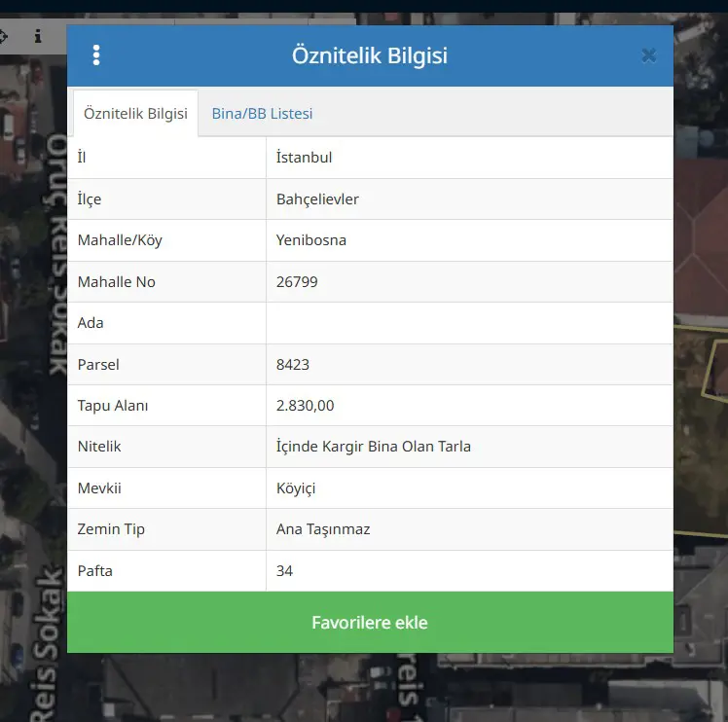
Task: Close the Öznitelik Bilgisi dialog
Action: tap(648, 55)
